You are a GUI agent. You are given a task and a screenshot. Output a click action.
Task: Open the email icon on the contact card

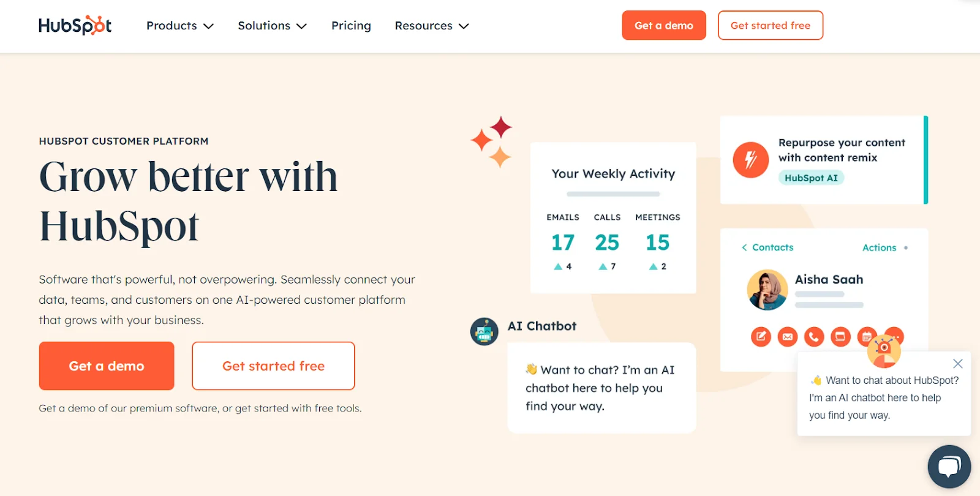[788, 337]
